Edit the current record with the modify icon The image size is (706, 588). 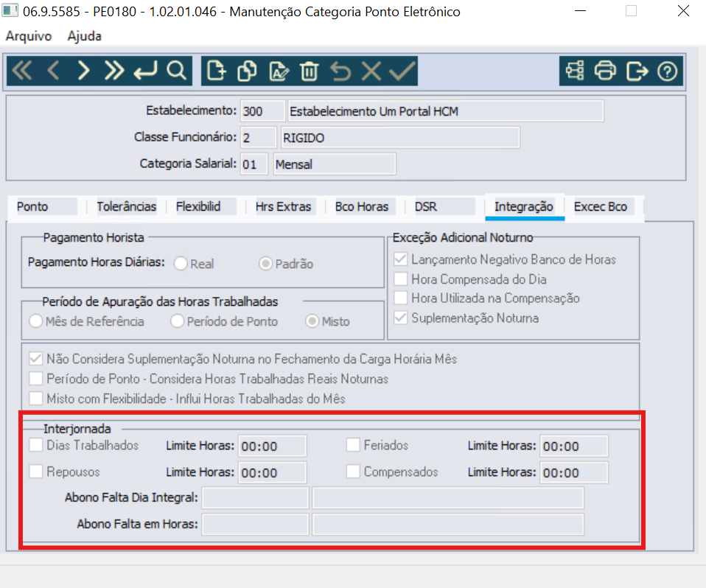(x=279, y=71)
